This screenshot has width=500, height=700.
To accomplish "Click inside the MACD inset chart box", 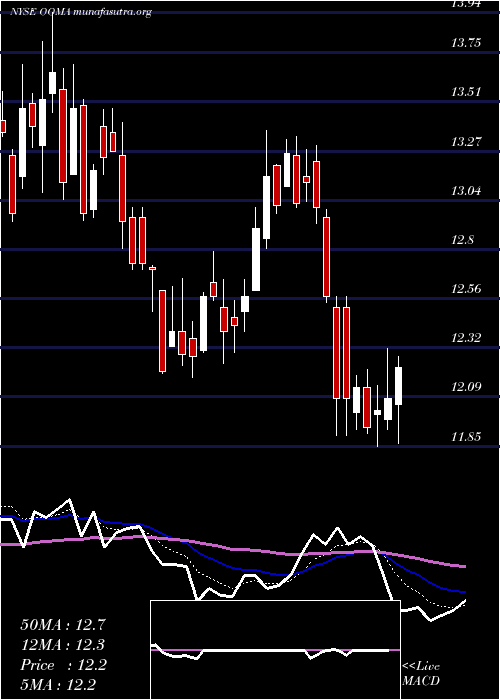I will pyautogui.click(x=275, y=650).
